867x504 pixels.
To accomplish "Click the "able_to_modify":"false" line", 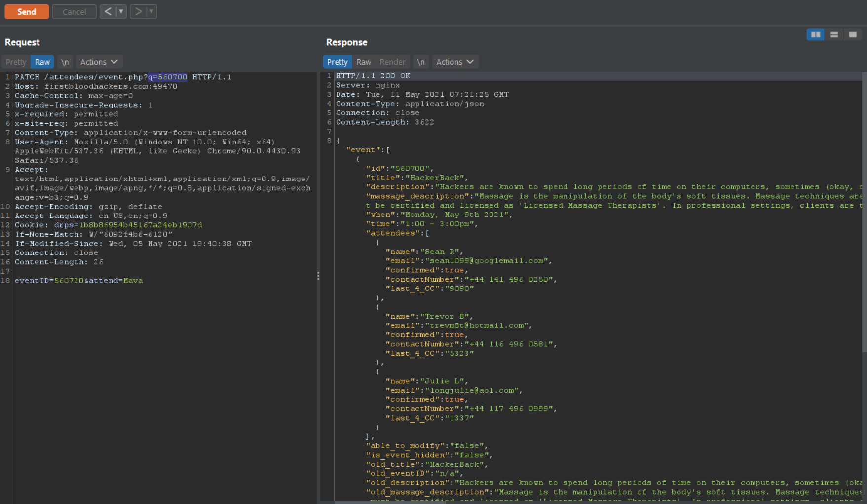I will coord(427,446).
